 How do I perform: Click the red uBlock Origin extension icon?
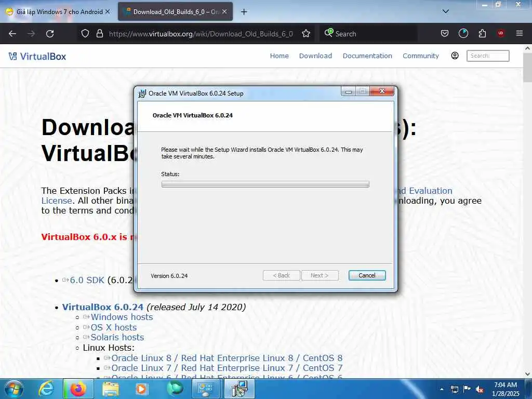(500, 33)
